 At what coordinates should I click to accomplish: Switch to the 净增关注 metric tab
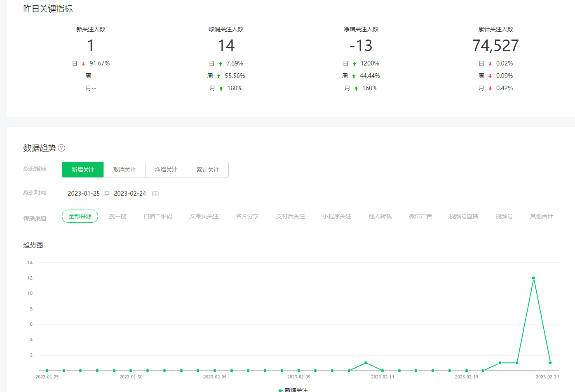pos(166,170)
